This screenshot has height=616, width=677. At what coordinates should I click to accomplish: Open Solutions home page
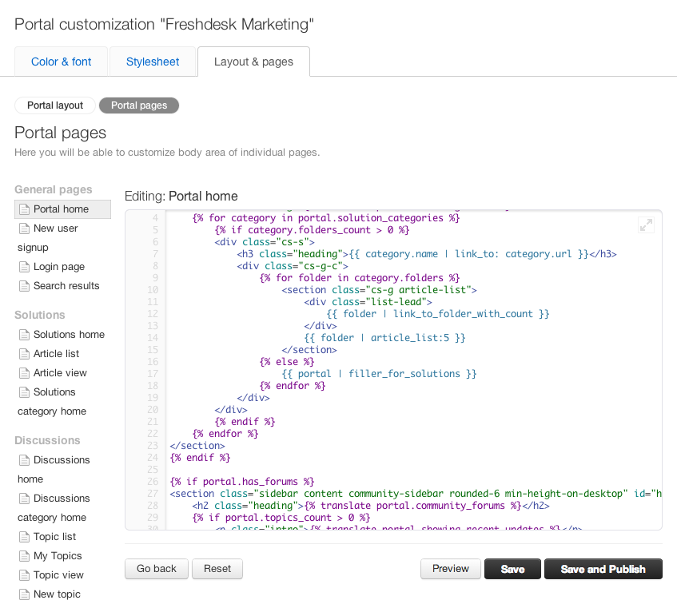(x=69, y=335)
